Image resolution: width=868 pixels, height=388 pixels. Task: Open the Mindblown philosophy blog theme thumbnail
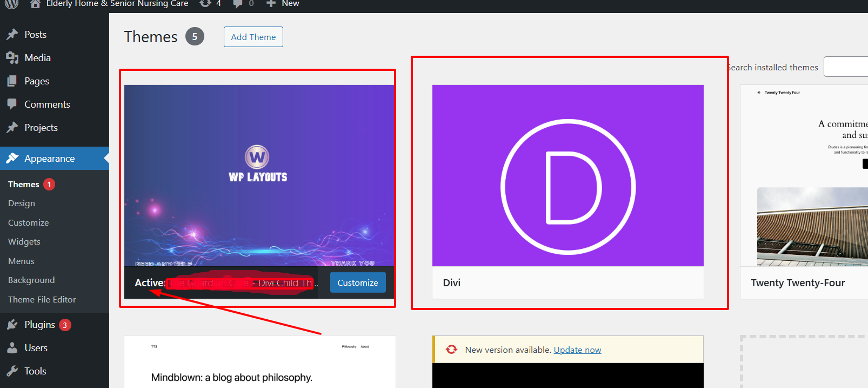260,361
